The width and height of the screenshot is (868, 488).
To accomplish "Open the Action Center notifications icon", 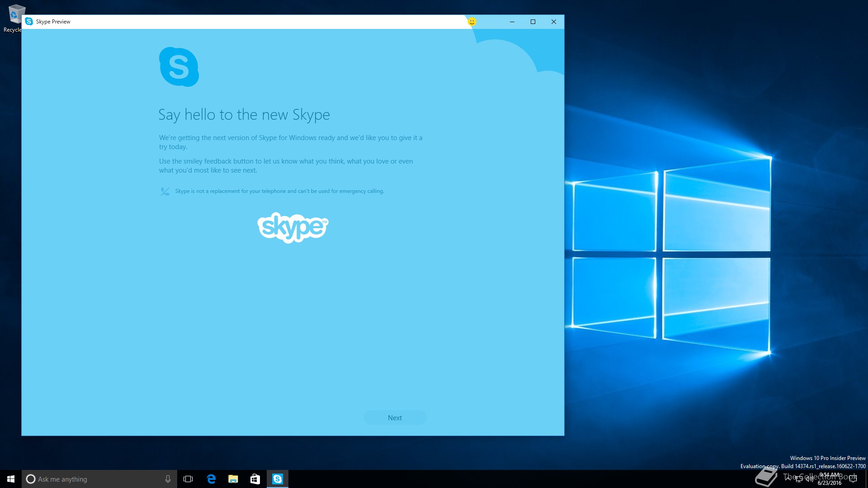I will pos(853,479).
